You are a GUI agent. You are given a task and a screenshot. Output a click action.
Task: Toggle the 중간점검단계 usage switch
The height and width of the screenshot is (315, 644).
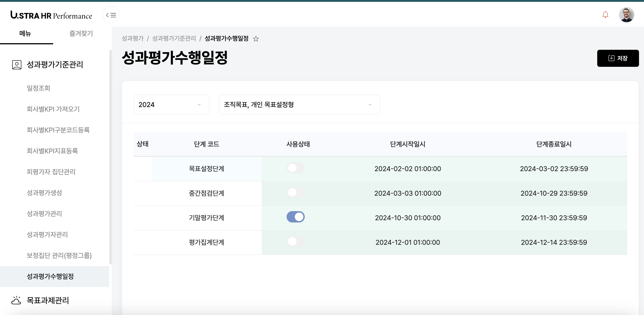pos(295,193)
